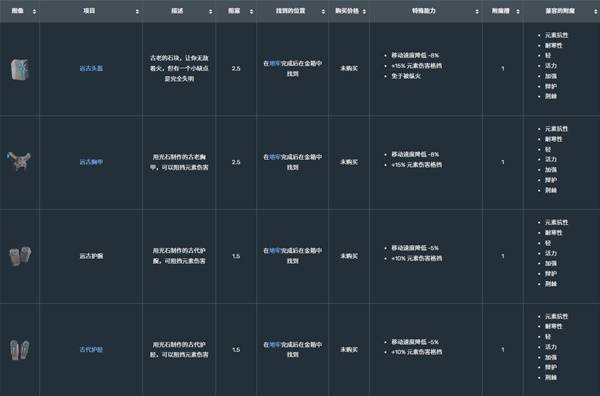The height and width of the screenshot is (396, 600).
Task: Sort table by the 图像 column arrows
Action: click(34, 11)
